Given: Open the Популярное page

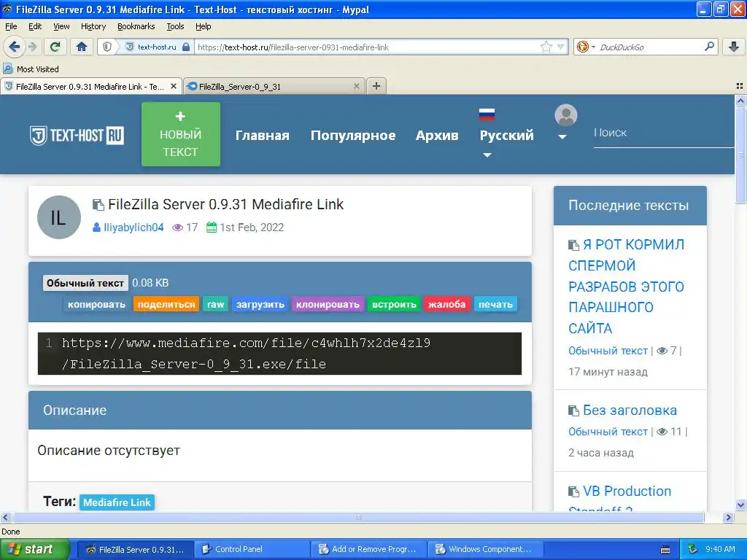Looking at the screenshot, I should tap(353, 135).
